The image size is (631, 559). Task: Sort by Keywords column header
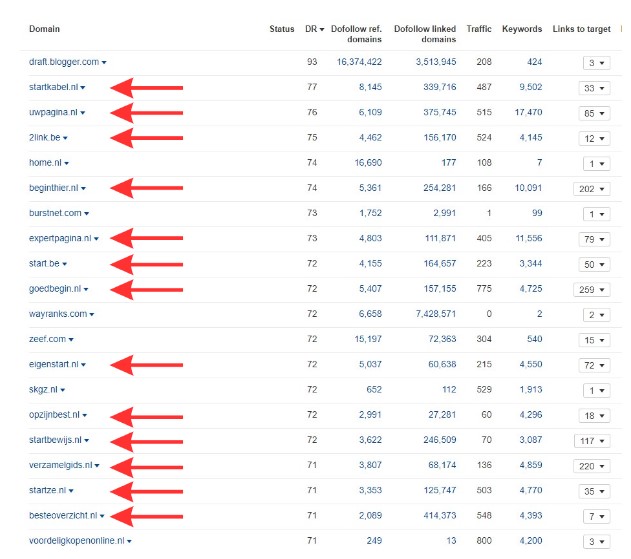pyautogui.click(x=522, y=29)
